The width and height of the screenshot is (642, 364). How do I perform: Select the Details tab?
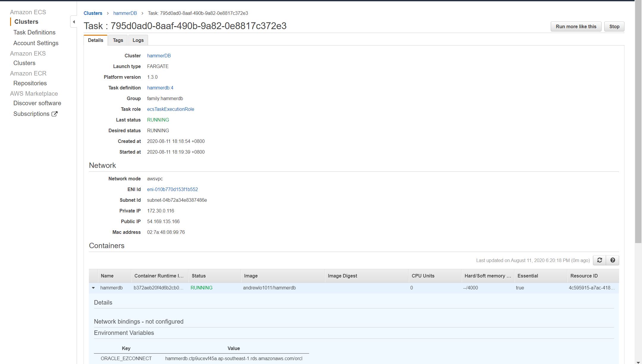95,40
